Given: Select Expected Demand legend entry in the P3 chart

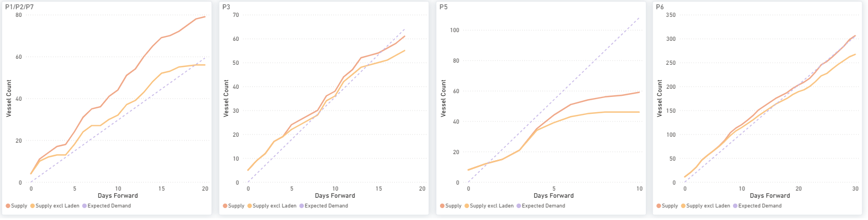Looking at the screenshot, I should (323, 206).
